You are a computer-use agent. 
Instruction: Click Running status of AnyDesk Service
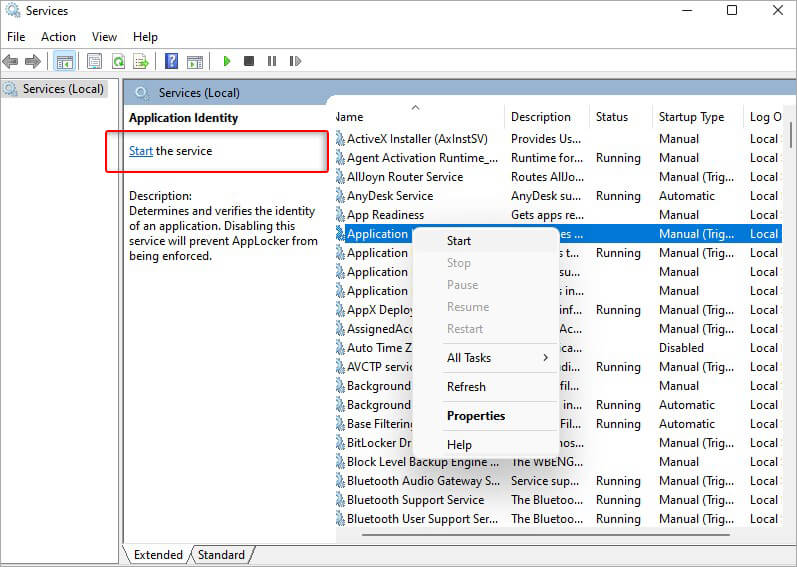618,196
